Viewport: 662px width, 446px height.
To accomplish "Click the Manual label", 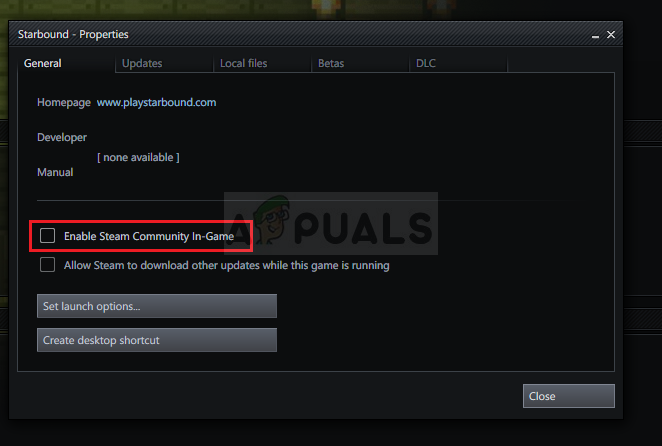I will [x=55, y=172].
